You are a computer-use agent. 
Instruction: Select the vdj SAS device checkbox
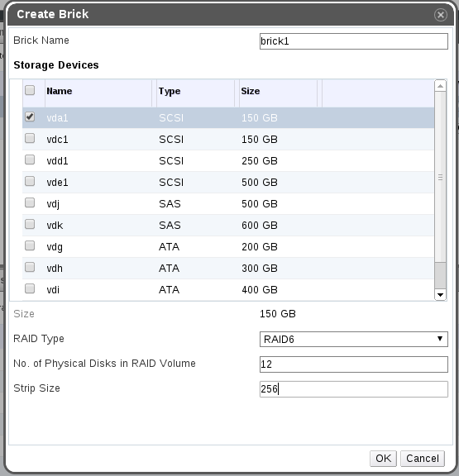[x=30, y=202]
